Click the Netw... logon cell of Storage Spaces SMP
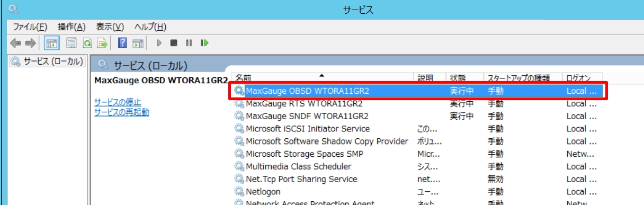Viewport: 644px width, 205px height. click(x=580, y=154)
